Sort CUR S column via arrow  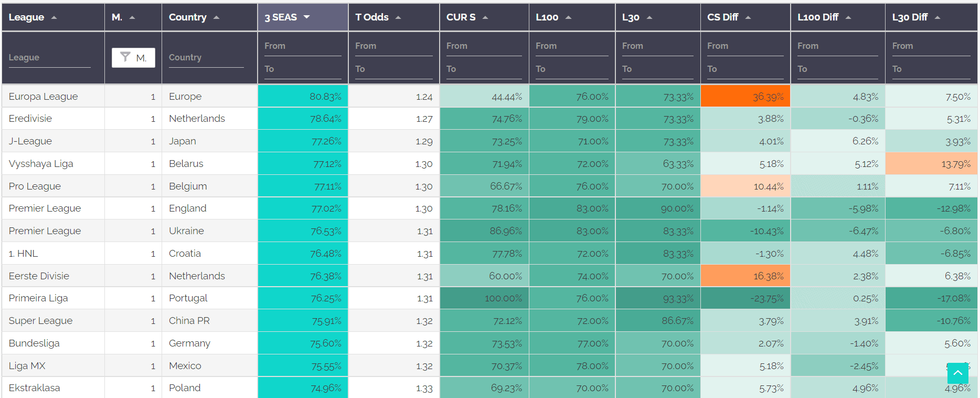(485, 18)
